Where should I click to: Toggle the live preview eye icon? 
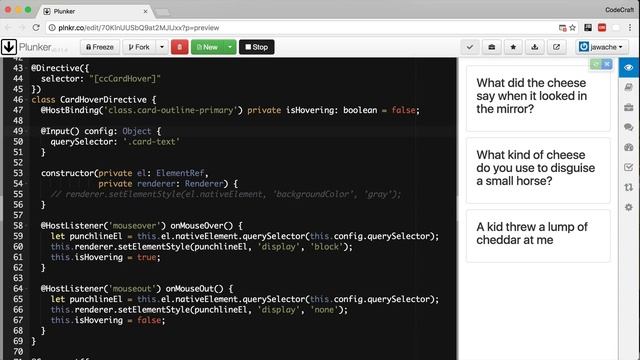pos(629,67)
